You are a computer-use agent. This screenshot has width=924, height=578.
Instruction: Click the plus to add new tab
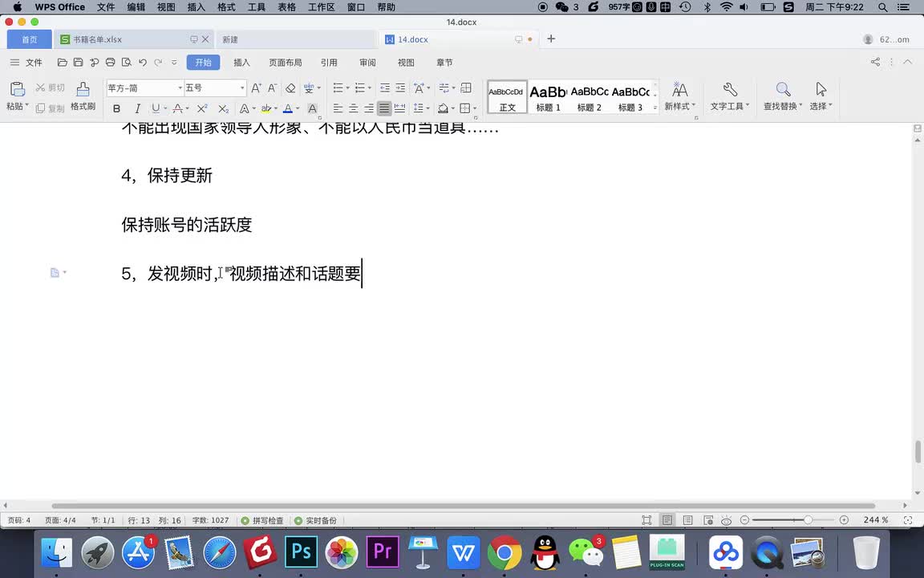[551, 39]
